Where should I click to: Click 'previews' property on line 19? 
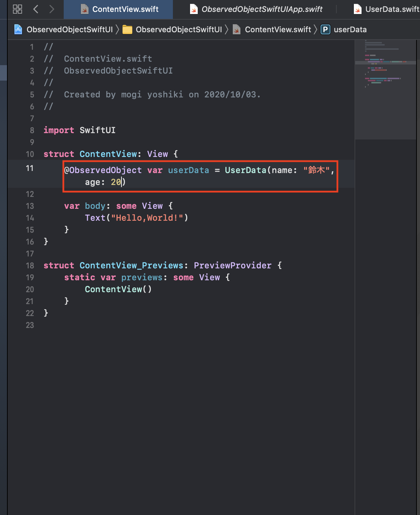click(142, 277)
